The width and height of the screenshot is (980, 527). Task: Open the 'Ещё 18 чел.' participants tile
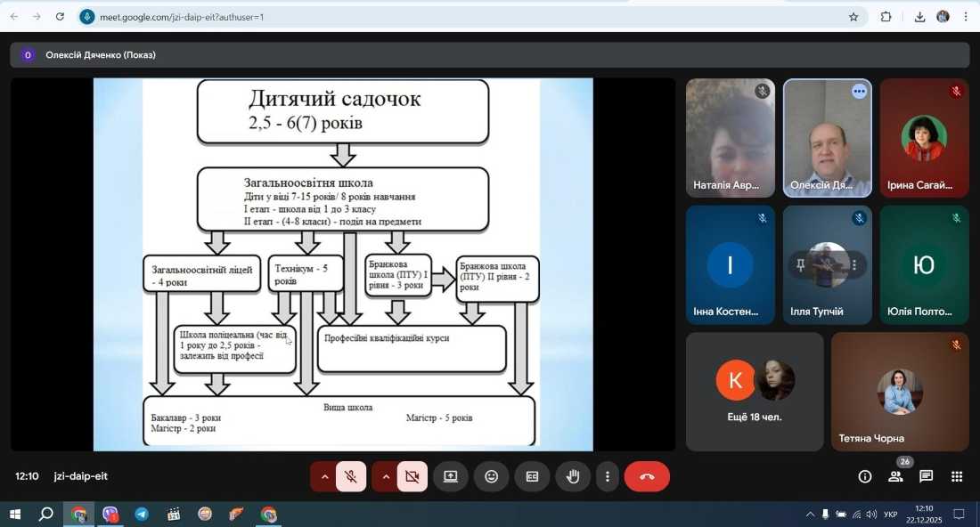point(755,392)
